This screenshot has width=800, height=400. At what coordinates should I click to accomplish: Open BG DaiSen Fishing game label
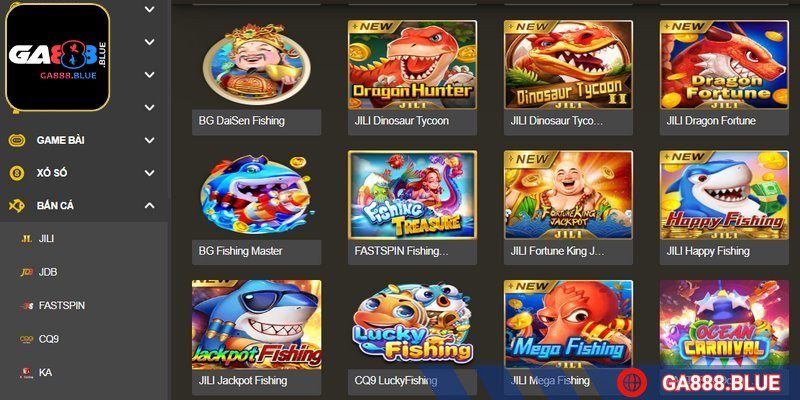click(x=242, y=121)
